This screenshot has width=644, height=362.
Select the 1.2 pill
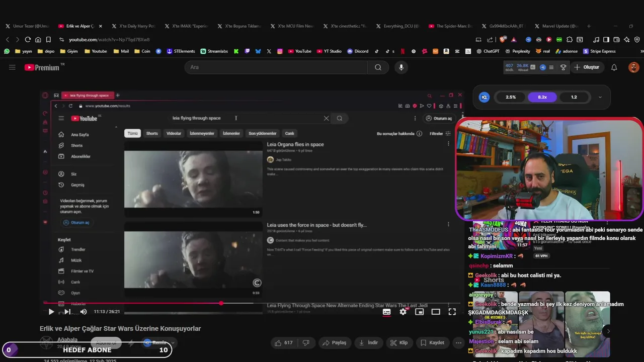[574, 97]
